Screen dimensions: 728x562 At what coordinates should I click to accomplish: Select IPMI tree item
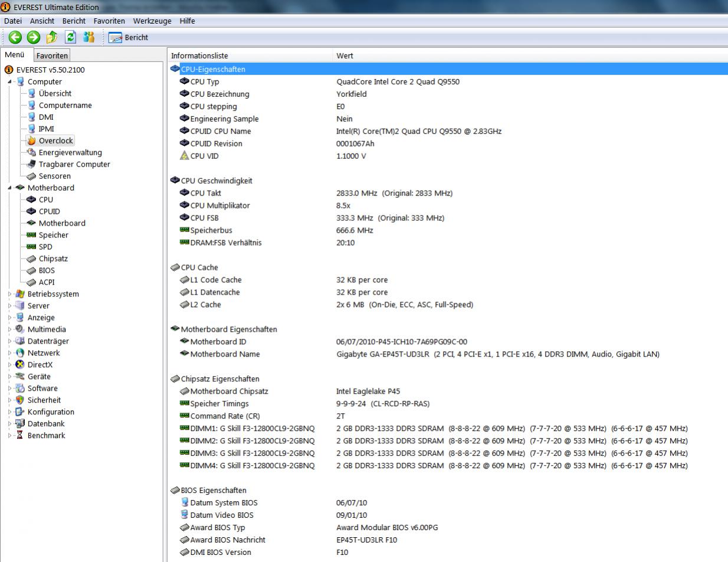click(46, 129)
